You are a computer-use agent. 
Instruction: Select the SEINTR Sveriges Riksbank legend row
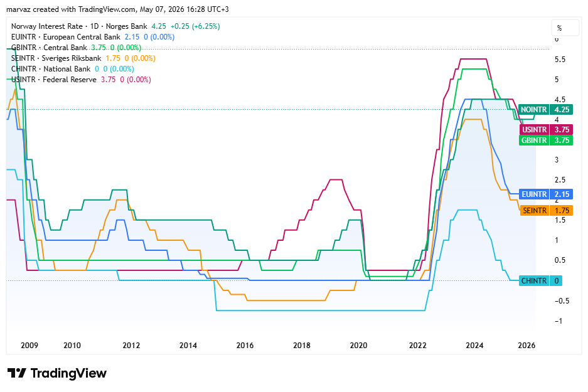coord(83,58)
